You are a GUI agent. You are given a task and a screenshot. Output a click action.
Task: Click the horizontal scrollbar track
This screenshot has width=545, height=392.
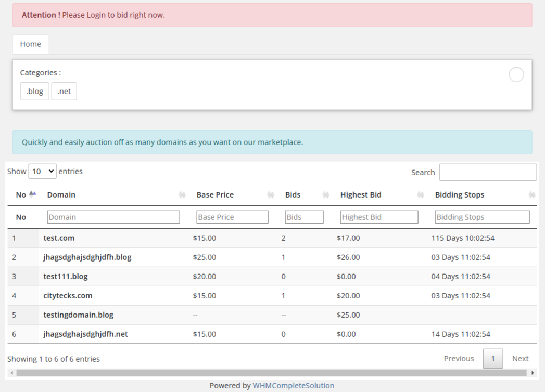point(271,373)
